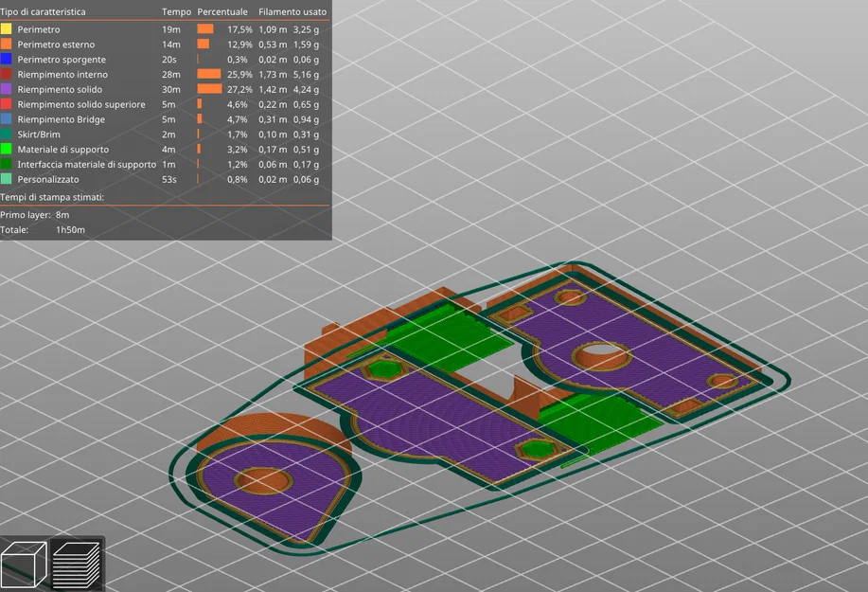This screenshot has height=592, width=868.
Task: Switch to sliced layers preview icon
Action: coord(77,565)
